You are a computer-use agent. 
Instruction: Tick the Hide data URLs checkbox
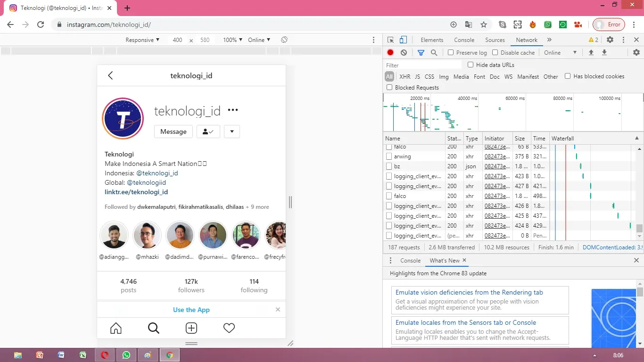coord(471,65)
